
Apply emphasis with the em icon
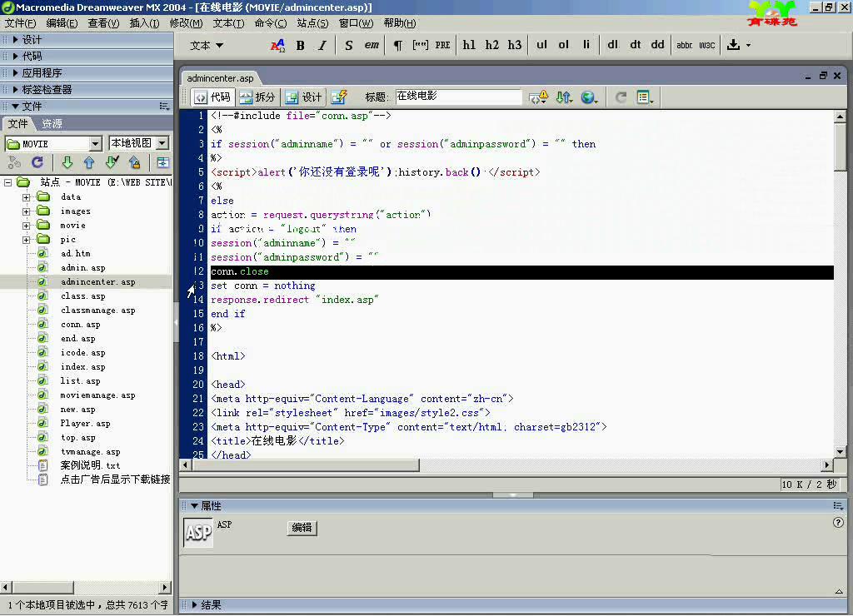[372, 45]
